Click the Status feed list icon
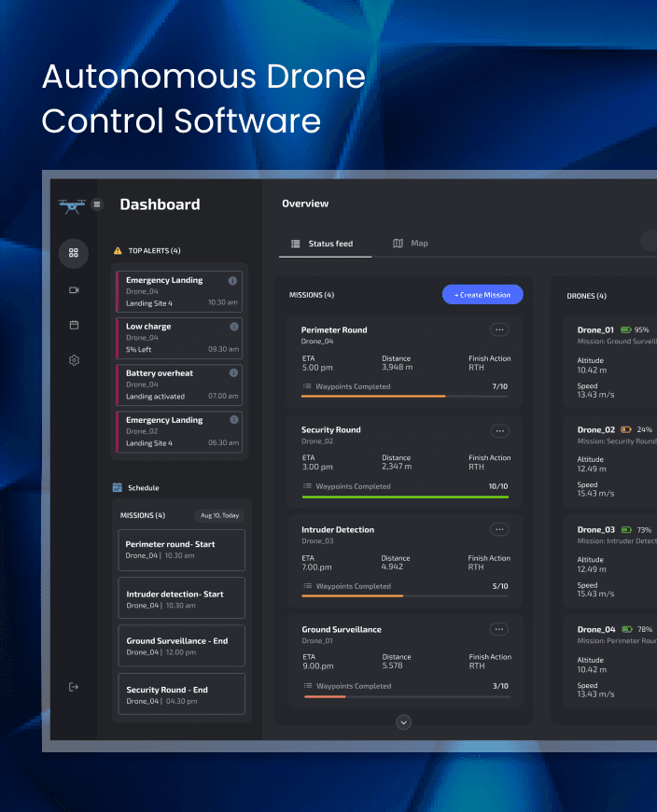This screenshot has height=812, width=657. (x=296, y=244)
